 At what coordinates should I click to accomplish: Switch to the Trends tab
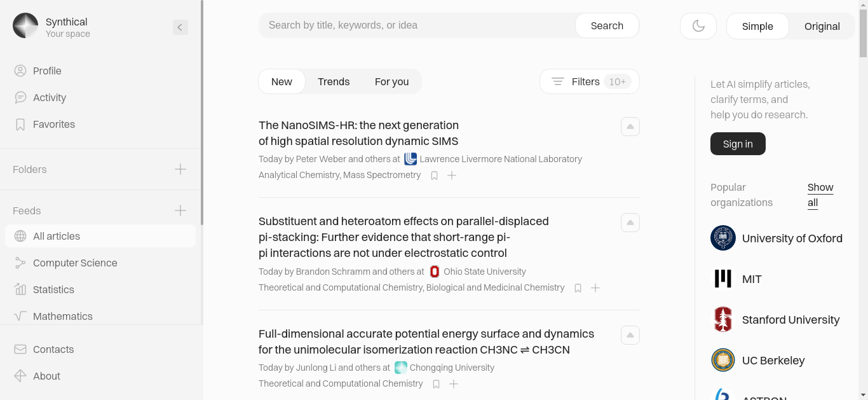pyautogui.click(x=334, y=81)
